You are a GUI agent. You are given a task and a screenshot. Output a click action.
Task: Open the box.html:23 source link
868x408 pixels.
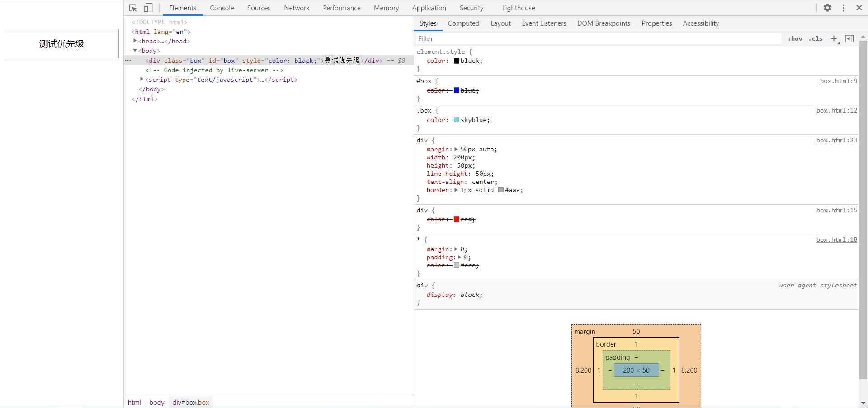coord(836,140)
